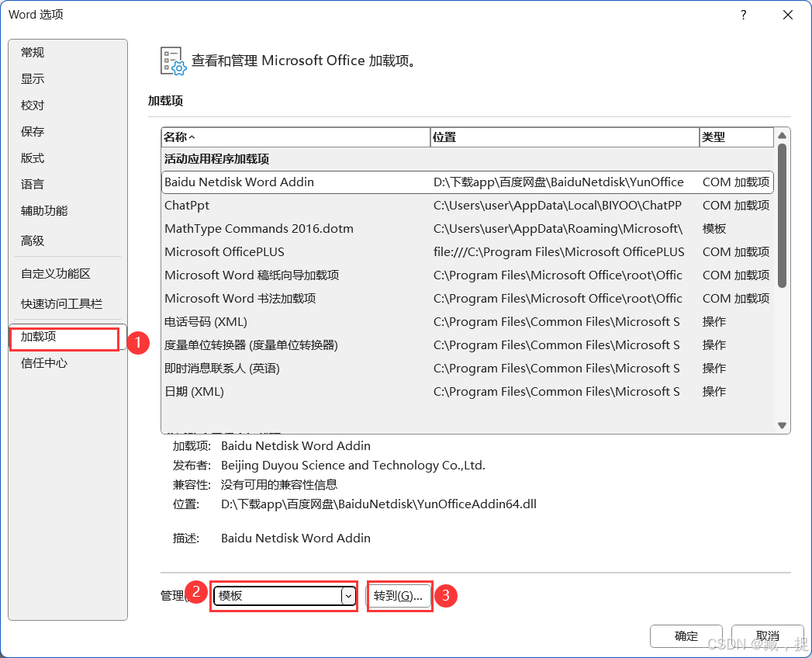Open 快速访问工具栏 settings

pos(67,303)
